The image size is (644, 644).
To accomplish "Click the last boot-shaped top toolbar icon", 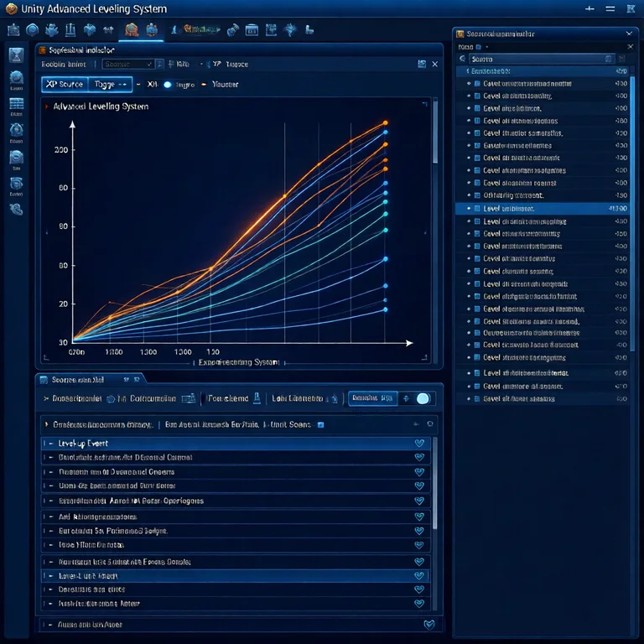I will tap(309, 29).
